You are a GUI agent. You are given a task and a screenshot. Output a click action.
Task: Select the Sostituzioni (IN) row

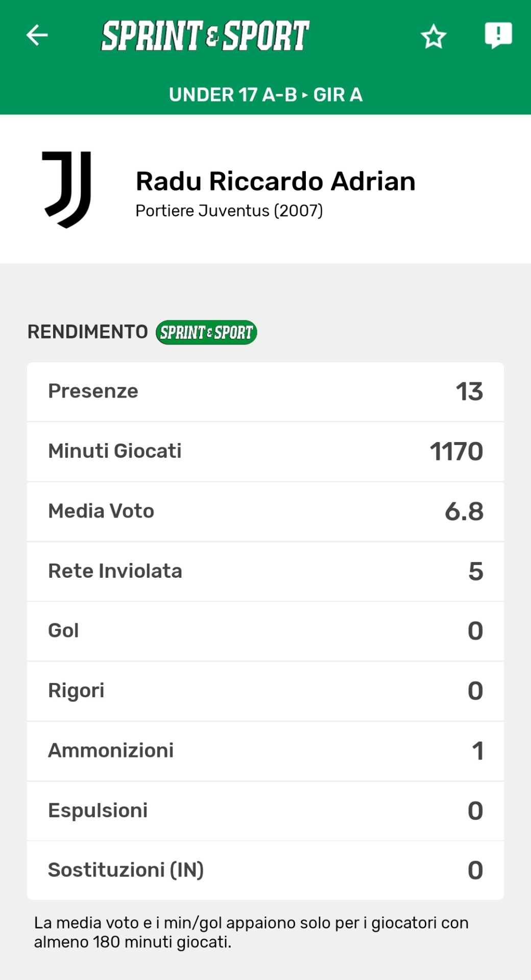(265, 870)
